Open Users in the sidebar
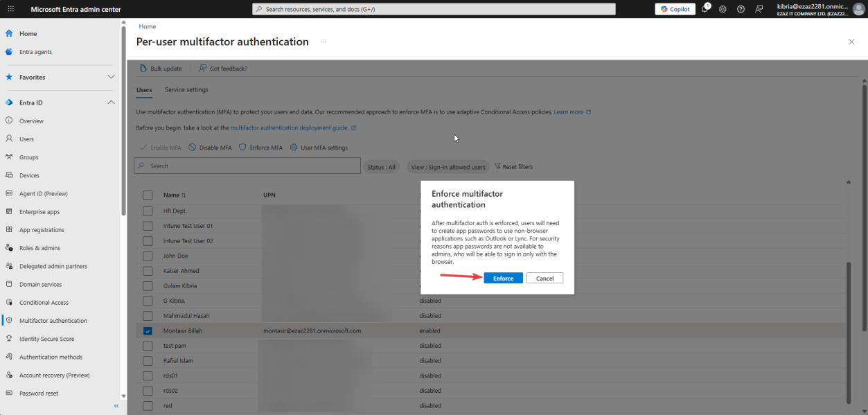 [26, 139]
